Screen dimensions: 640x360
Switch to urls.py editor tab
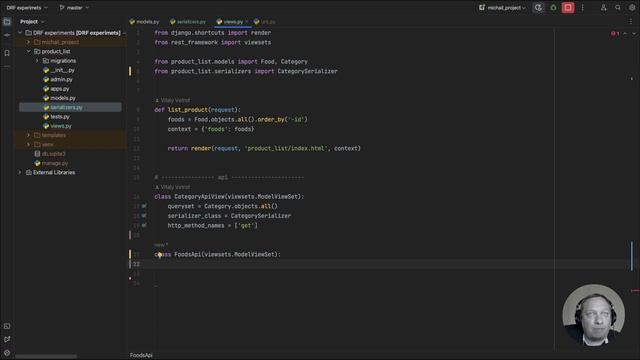click(265, 22)
